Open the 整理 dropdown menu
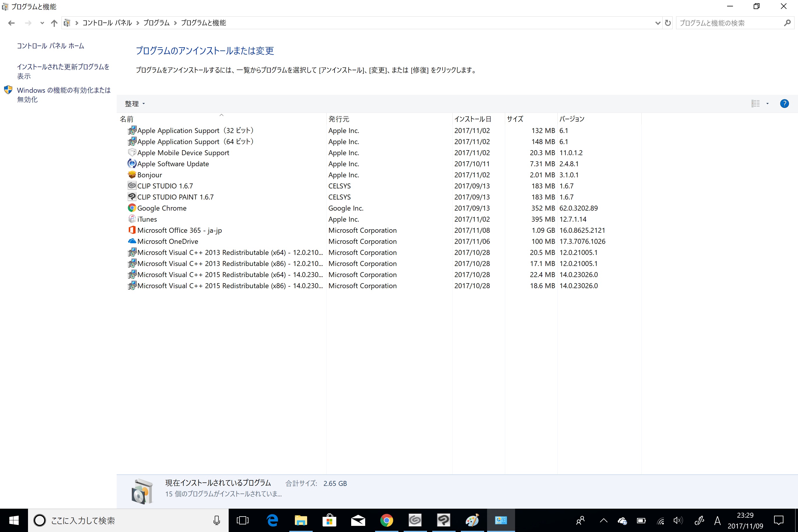The image size is (798, 532). click(135, 104)
